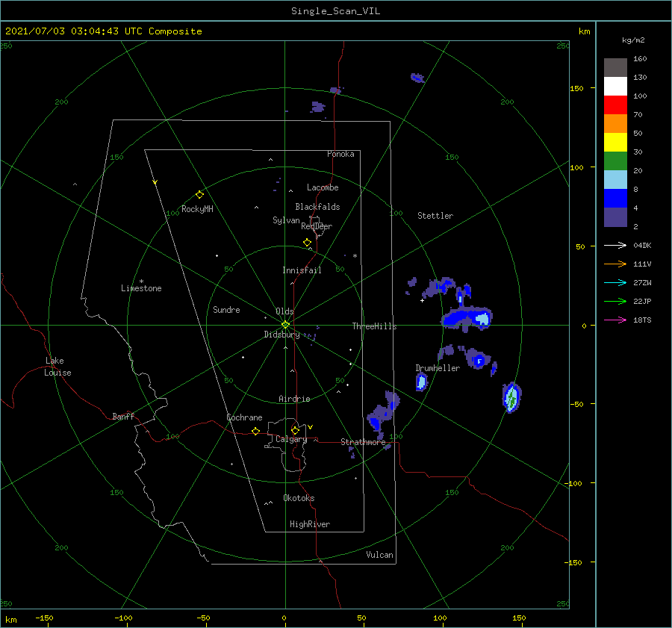Click the light blue storm cell north of Drumheller
Image resolution: width=672 pixels, height=628 pixels.
point(482,319)
